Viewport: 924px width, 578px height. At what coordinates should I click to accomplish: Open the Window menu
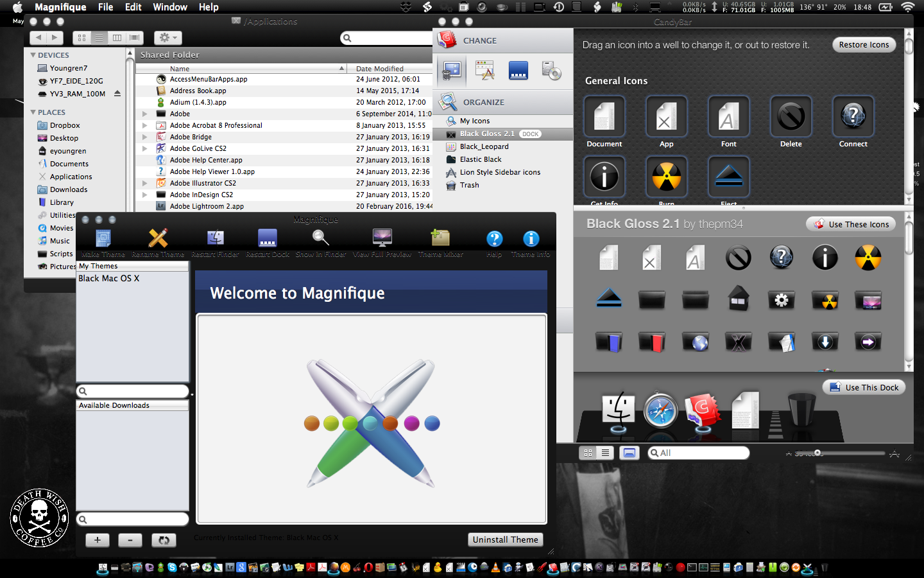point(170,7)
